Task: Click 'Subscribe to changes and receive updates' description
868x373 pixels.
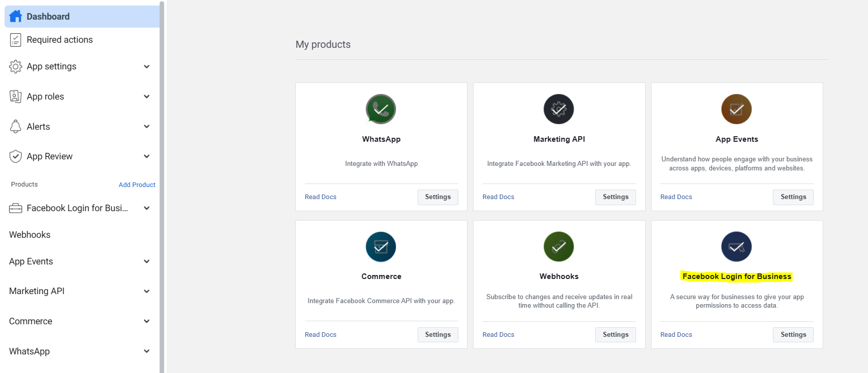Action: (559, 301)
